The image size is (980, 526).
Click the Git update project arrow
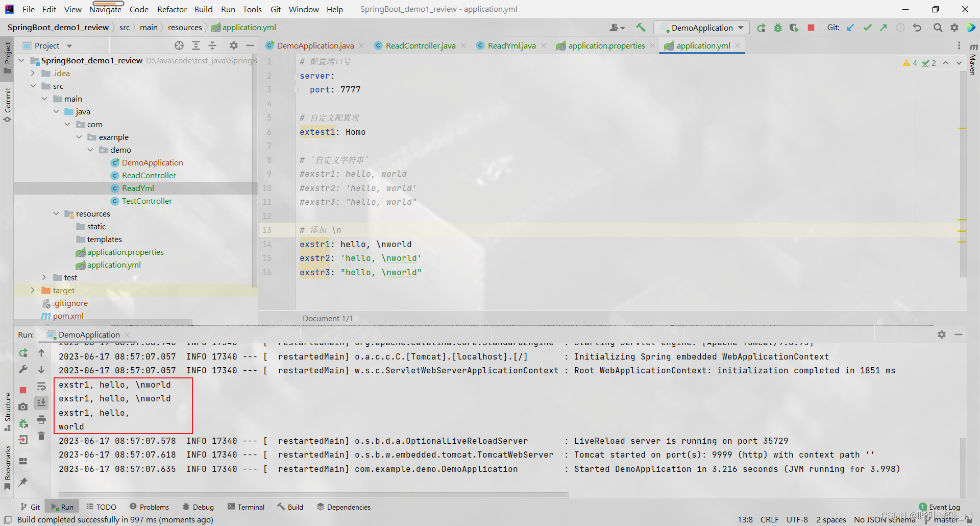point(850,28)
